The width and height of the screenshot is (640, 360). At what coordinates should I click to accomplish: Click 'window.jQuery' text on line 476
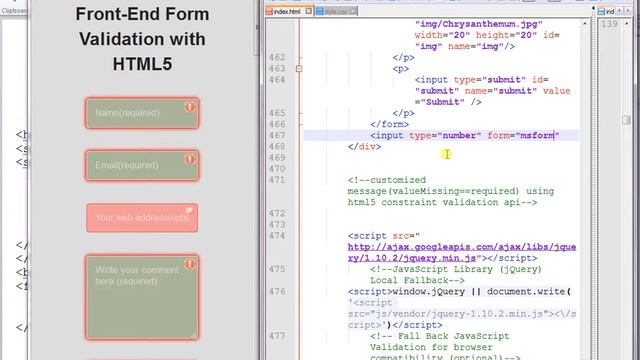click(429, 291)
